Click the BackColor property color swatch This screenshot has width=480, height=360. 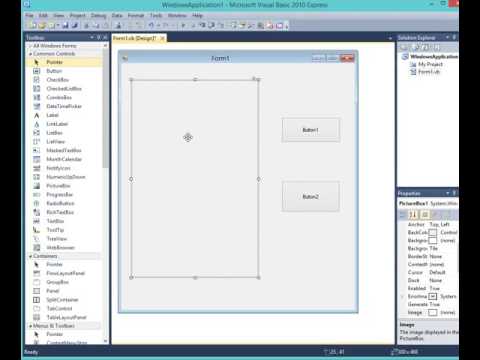tap(432, 232)
